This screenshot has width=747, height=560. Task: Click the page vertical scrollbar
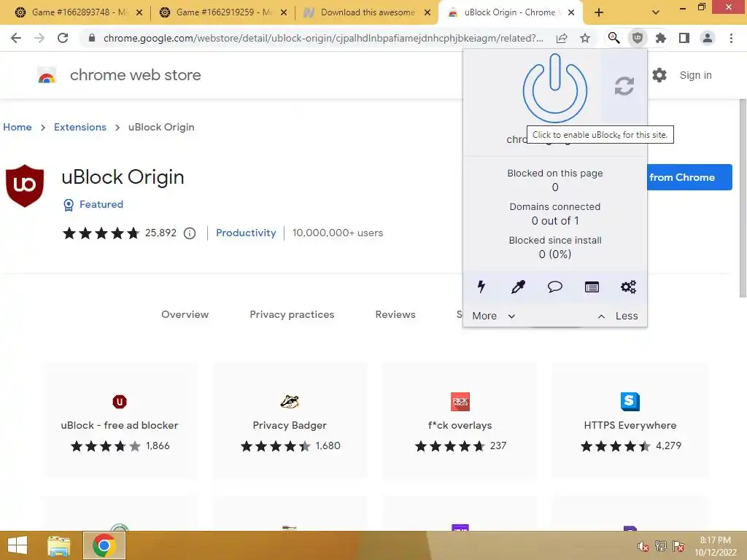743,198
